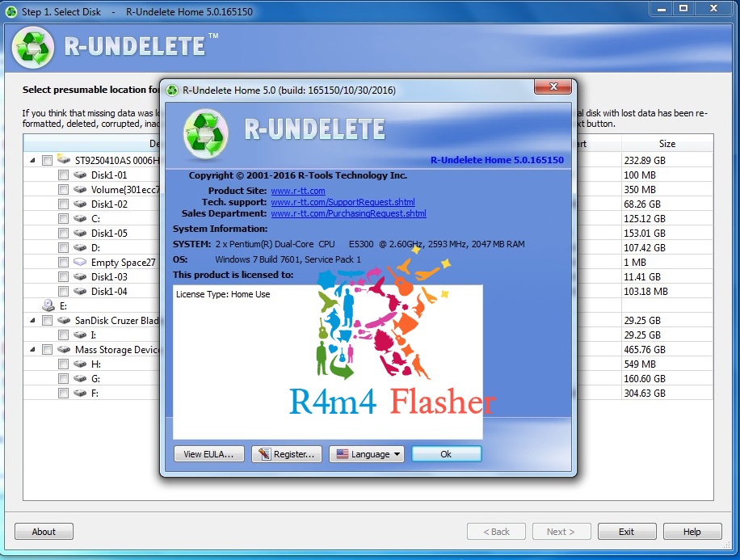
Task: Click the Disk1-05 partition icon
Action: point(80,233)
